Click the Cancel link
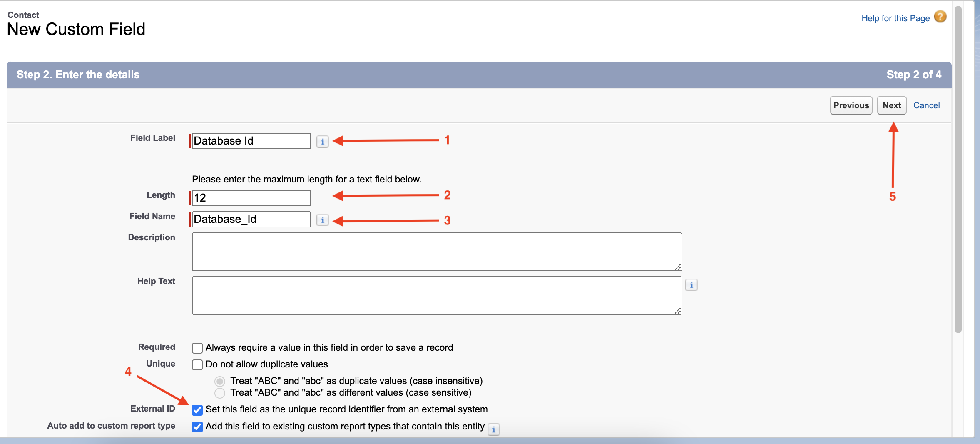980x444 pixels. pos(926,105)
